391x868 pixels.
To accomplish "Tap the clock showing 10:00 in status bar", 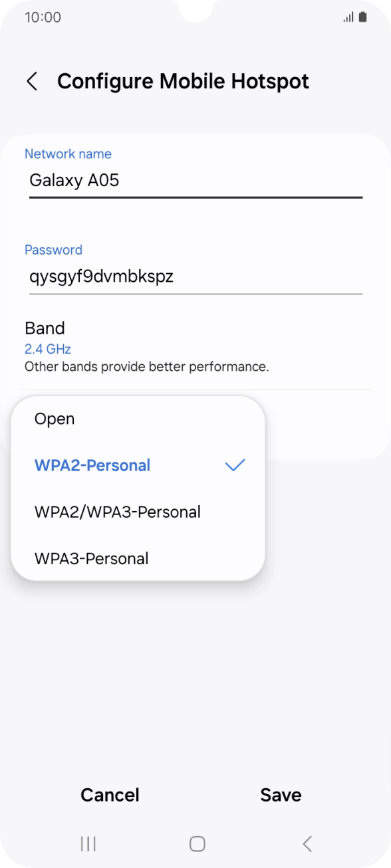I will (42, 18).
